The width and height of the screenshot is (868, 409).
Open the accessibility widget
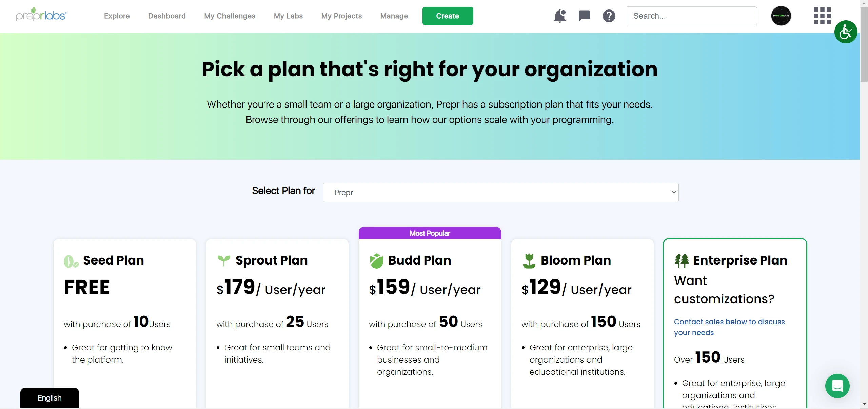pyautogui.click(x=846, y=32)
